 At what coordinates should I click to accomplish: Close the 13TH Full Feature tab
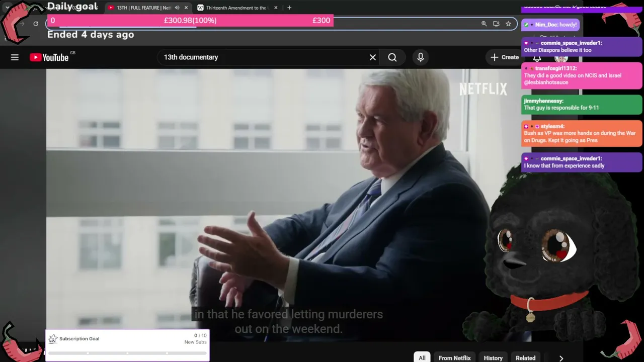(186, 8)
